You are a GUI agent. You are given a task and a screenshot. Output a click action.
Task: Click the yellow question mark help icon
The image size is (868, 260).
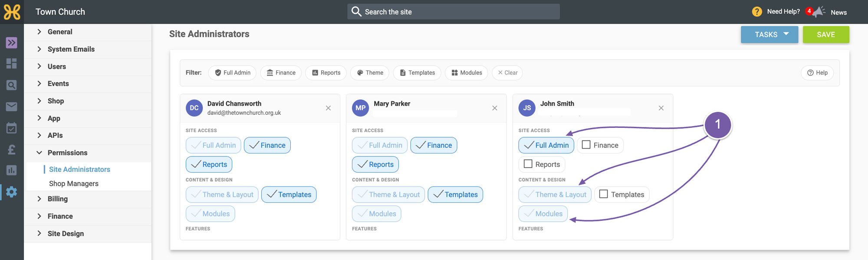point(757,12)
